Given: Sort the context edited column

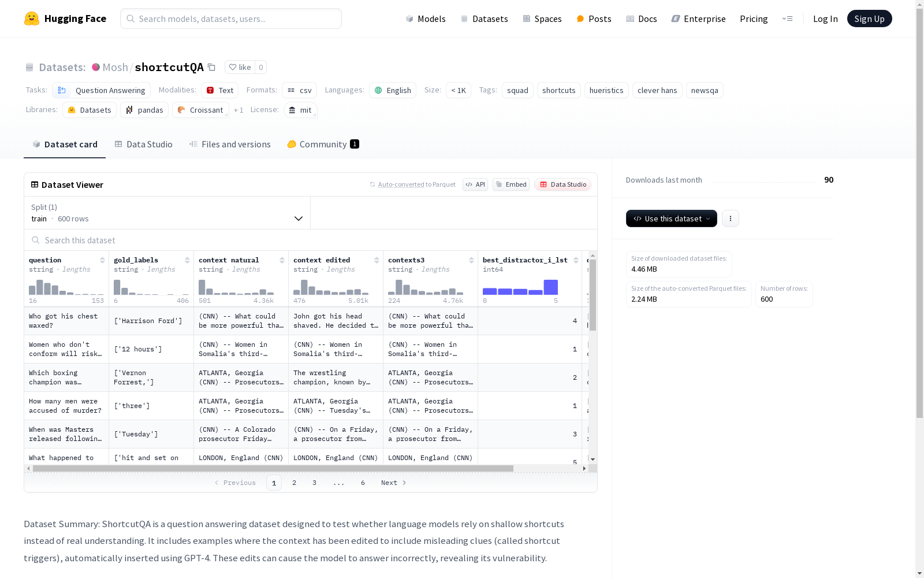Looking at the screenshot, I should point(377,260).
